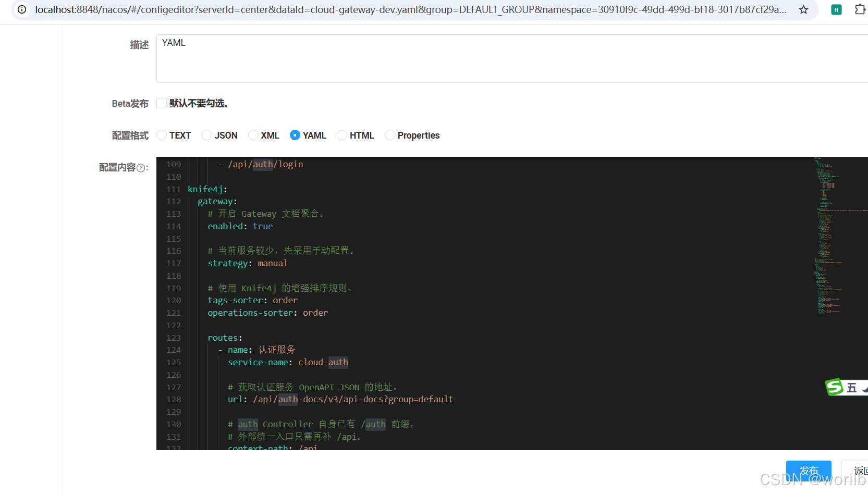Select the Properties format radio button
Screen dimensions: 868x495
coord(390,135)
